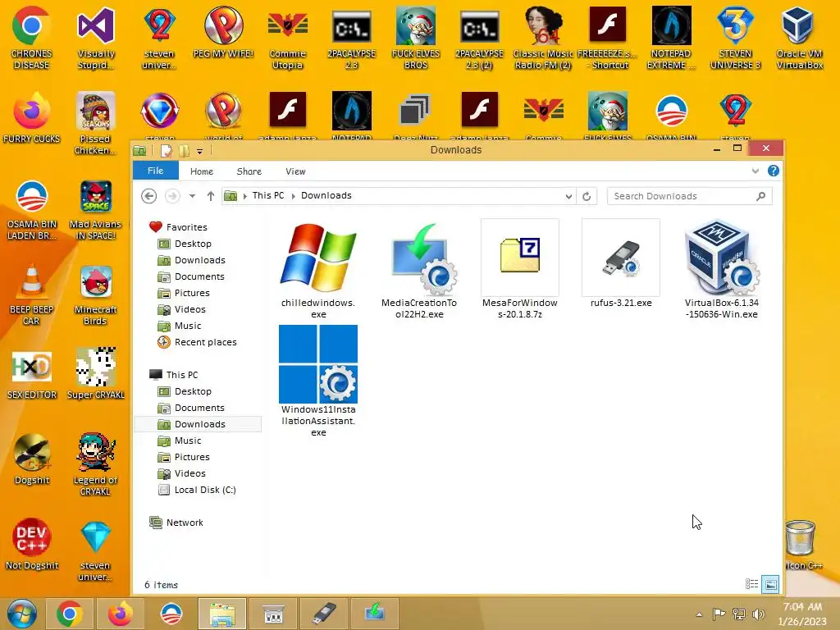Open Rufus USB icon on taskbar
Viewport: 840px width, 630px height.
(323, 614)
